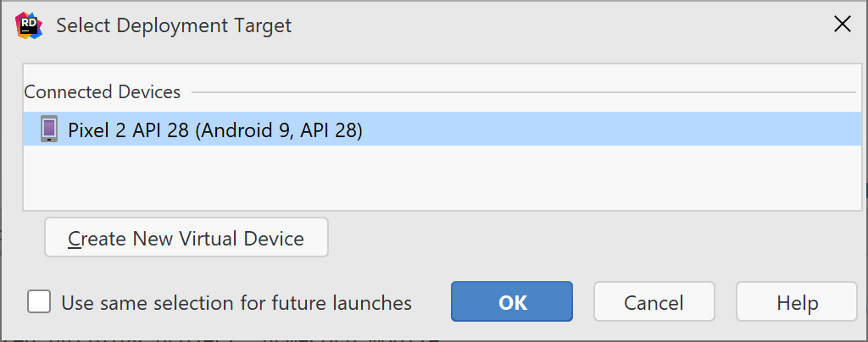This screenshot has height=342, width=868.
Task: Select the Pixel 2 API 28 device
Action: coord(442,130)
